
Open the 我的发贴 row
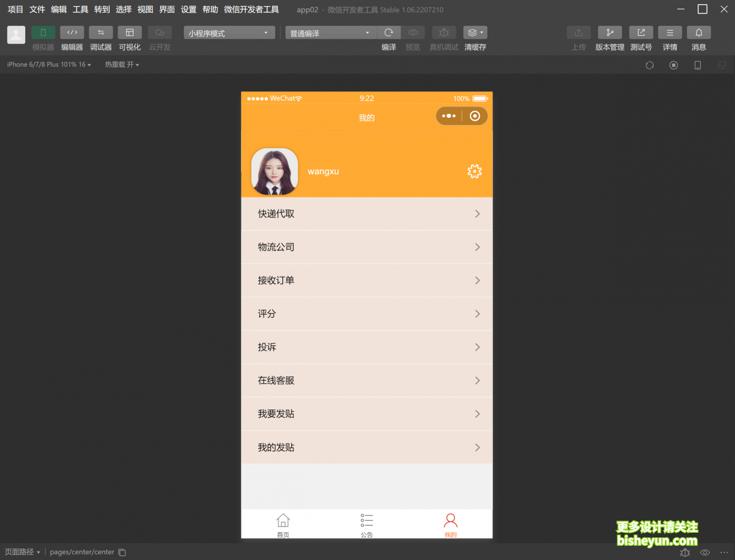(x=367, y=447)
